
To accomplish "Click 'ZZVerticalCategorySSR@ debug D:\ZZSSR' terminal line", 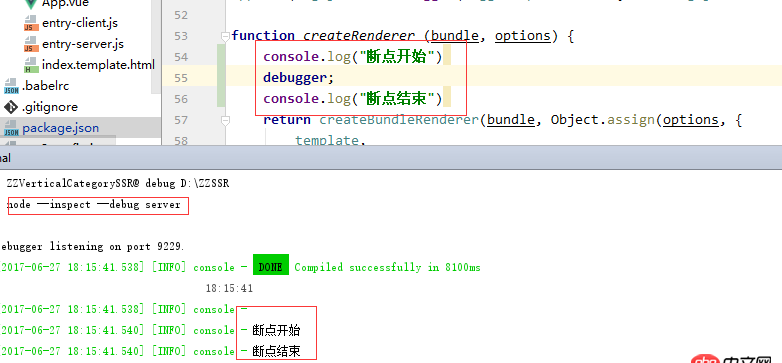I will pyautogui.click(x=118, y=183).
